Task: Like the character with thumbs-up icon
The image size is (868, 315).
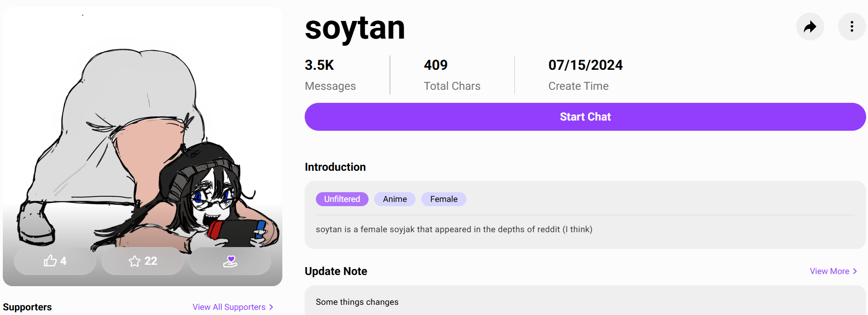Action: [x=55, y=261]
